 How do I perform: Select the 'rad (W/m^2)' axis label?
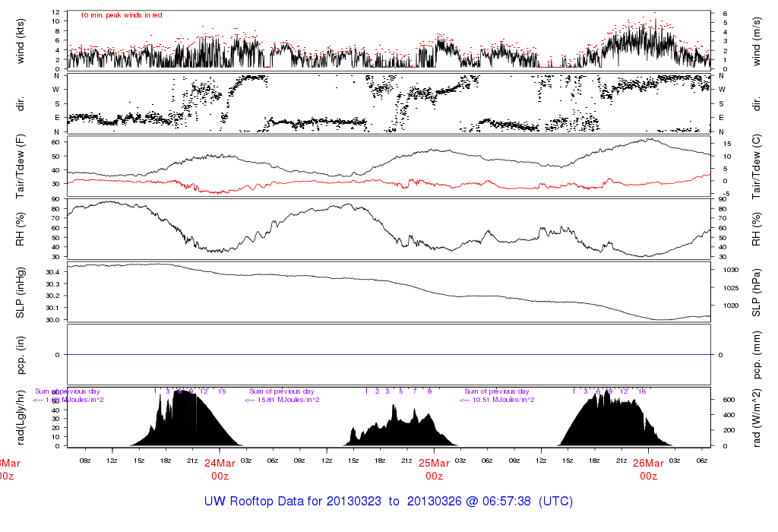[756, 417]
